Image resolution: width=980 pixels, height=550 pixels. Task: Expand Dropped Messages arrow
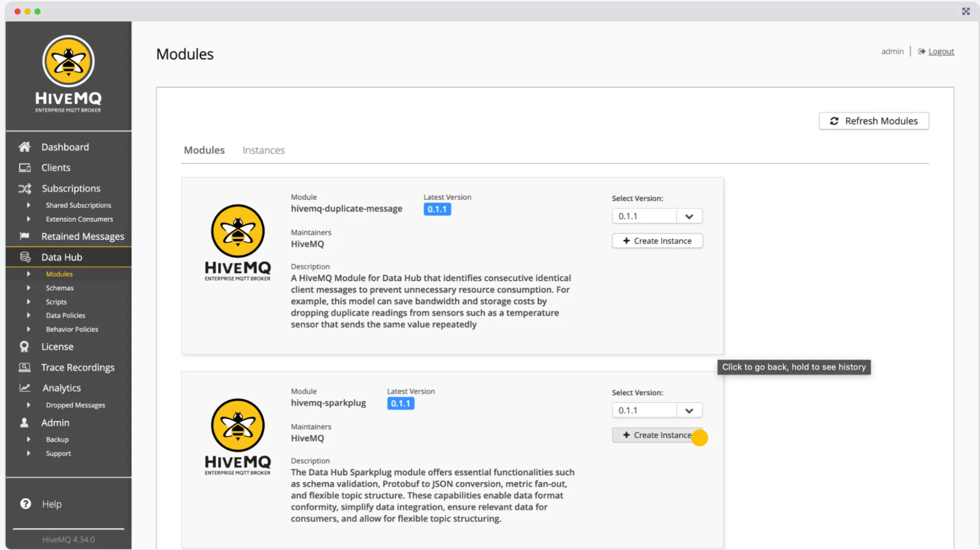click(28, 405)
